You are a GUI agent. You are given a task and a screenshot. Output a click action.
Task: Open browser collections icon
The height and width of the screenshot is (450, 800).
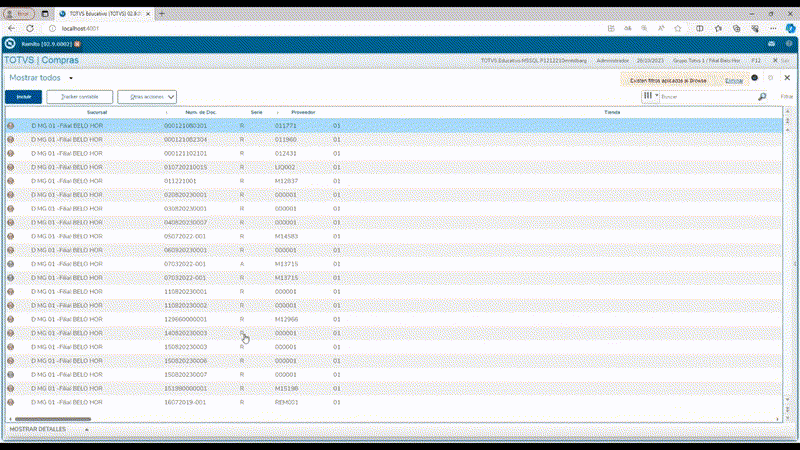736,29
